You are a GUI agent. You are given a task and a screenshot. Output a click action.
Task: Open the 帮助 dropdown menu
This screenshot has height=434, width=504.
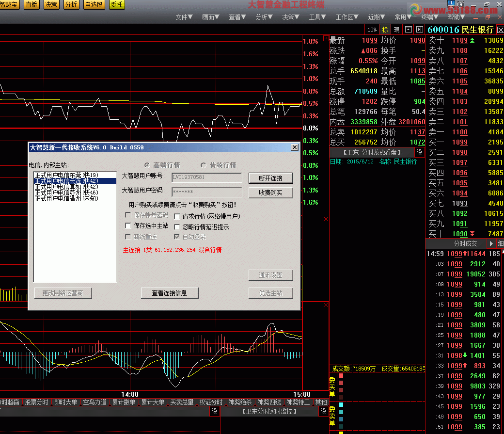click(x=457, y=17)
